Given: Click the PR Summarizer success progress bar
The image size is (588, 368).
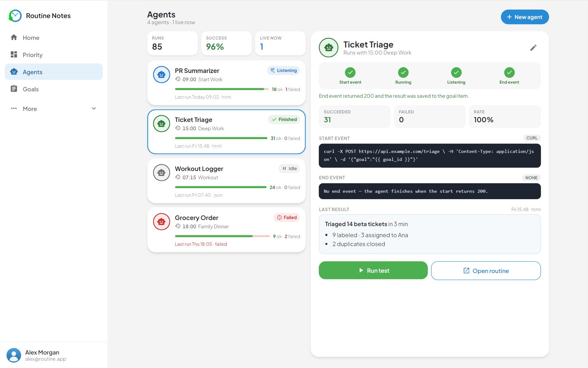Looking at the screenshot, I should pyautogui.click(x=221, y=89).
